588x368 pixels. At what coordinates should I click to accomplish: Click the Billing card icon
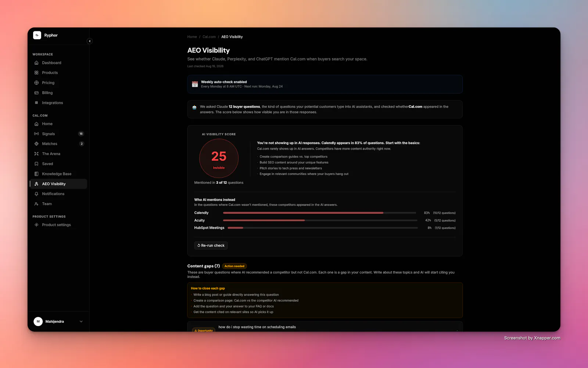pyautogui.click(x=36, y=93)
